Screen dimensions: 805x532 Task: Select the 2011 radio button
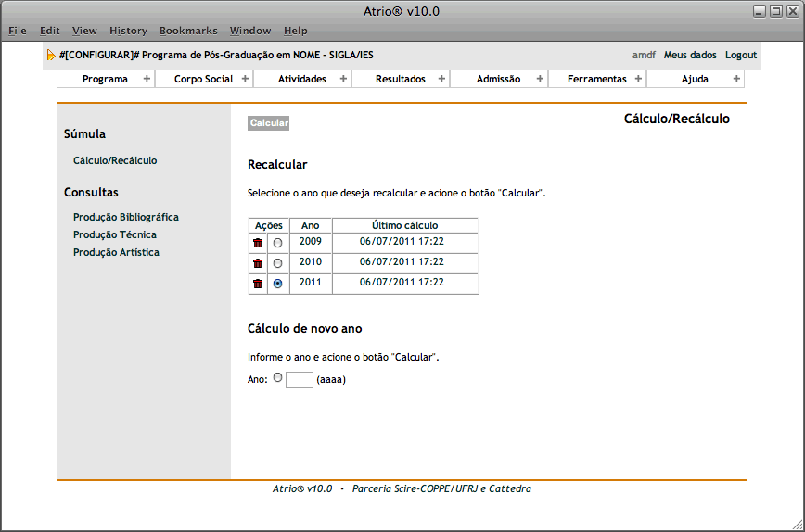[x=277, y=284]
